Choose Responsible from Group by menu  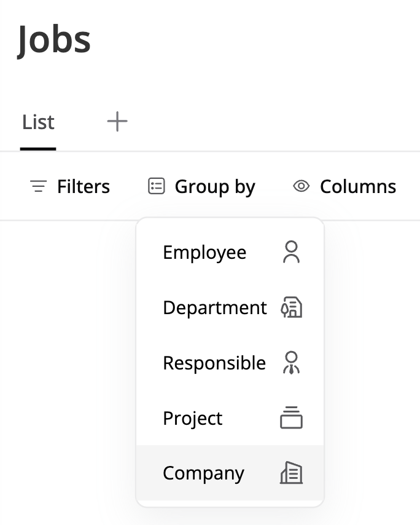214,363
